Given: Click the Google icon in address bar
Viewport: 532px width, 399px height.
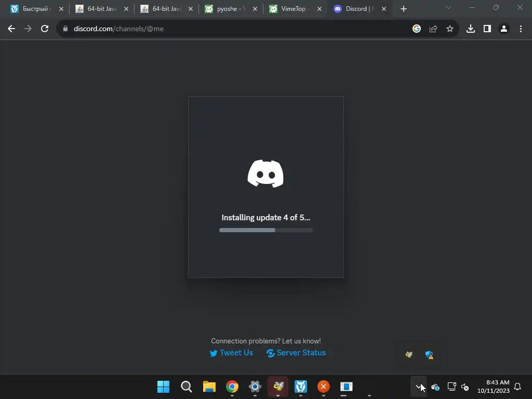Looking at the screenshot, I should (417, 29).
